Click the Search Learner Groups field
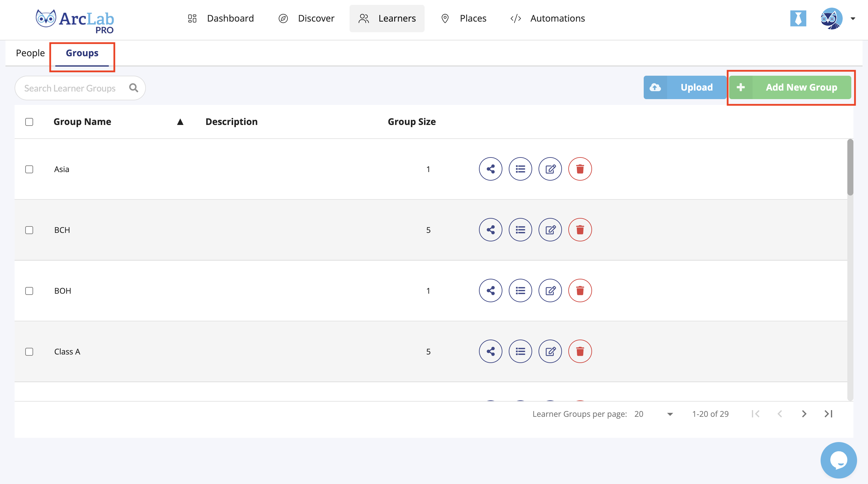Screen dimensions: 868x484 click(80, 88)
